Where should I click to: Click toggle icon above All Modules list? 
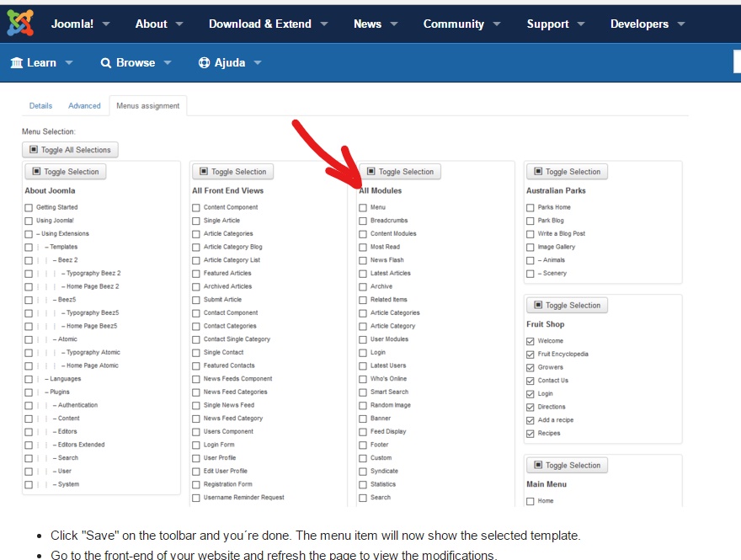click(371, 171)
